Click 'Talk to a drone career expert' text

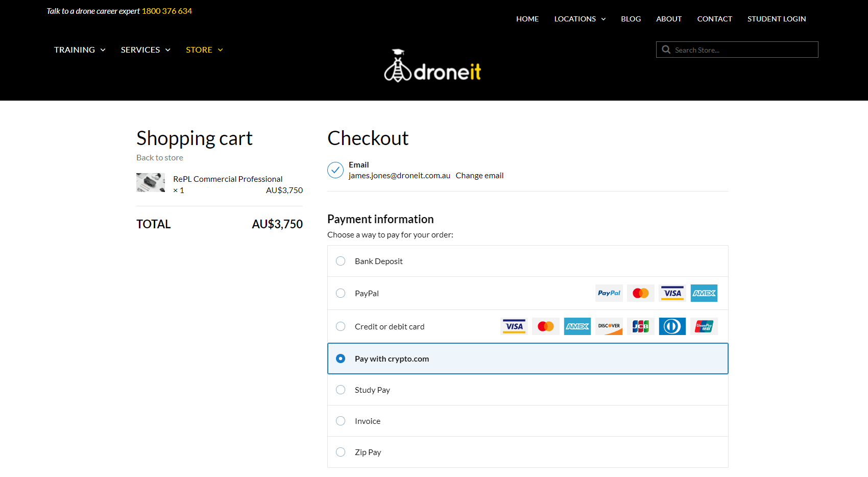click(x=93, y=11)
